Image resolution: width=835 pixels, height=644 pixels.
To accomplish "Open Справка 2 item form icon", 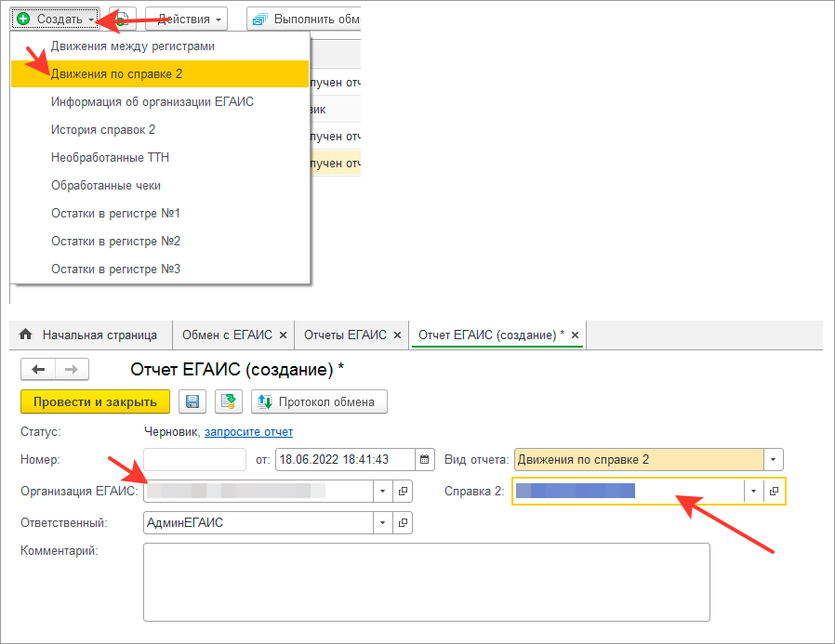I will pyautogui.click(x=774, y=491).
